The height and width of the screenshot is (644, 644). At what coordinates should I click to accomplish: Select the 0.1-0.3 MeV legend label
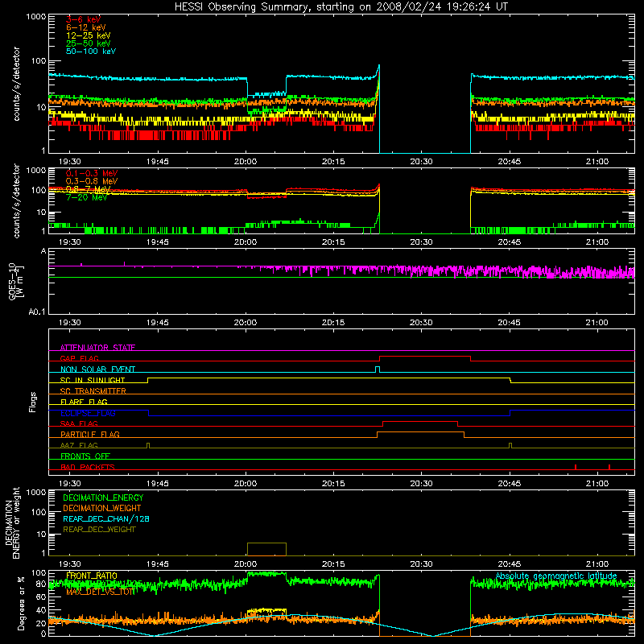pos(92,173)
